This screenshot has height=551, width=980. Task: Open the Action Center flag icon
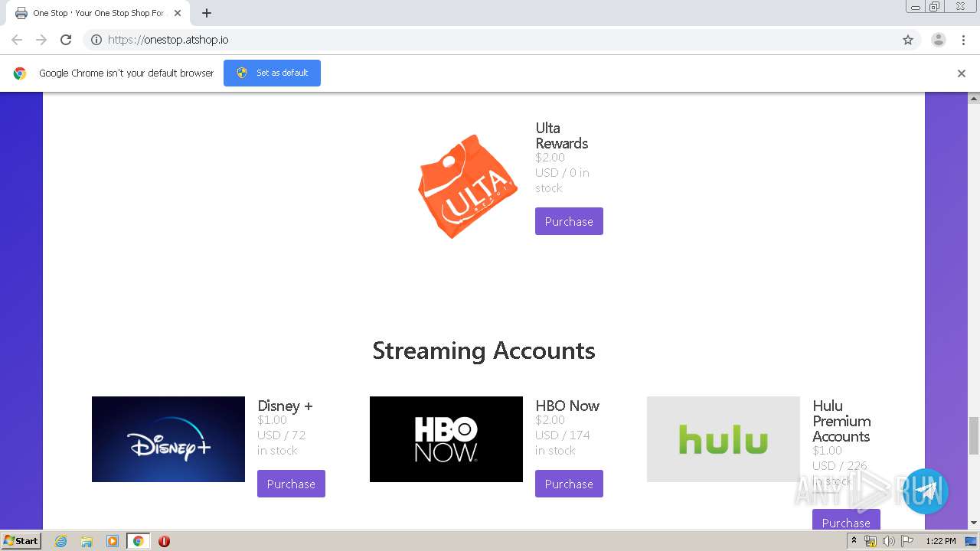(906, 541)
